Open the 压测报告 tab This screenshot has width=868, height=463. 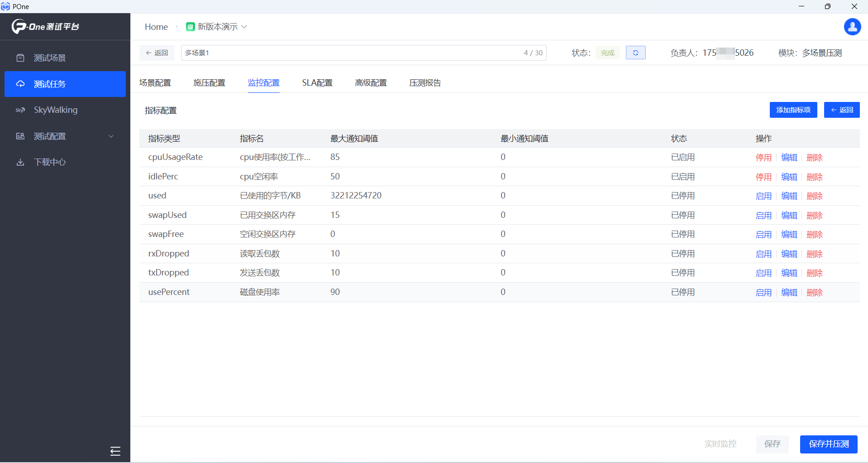pos(424,83)
